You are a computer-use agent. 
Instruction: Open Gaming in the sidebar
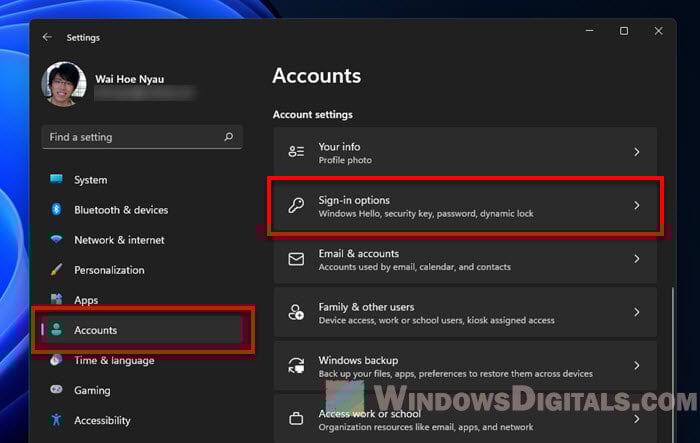click(142, 390)
